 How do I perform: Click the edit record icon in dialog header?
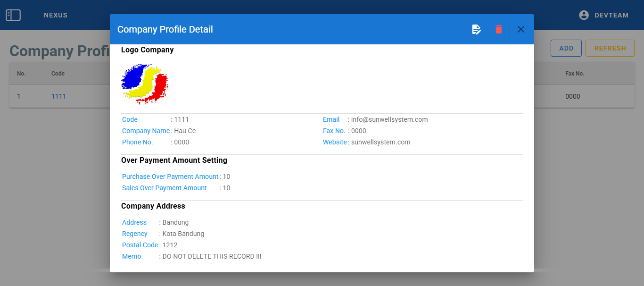pos(476,29)
